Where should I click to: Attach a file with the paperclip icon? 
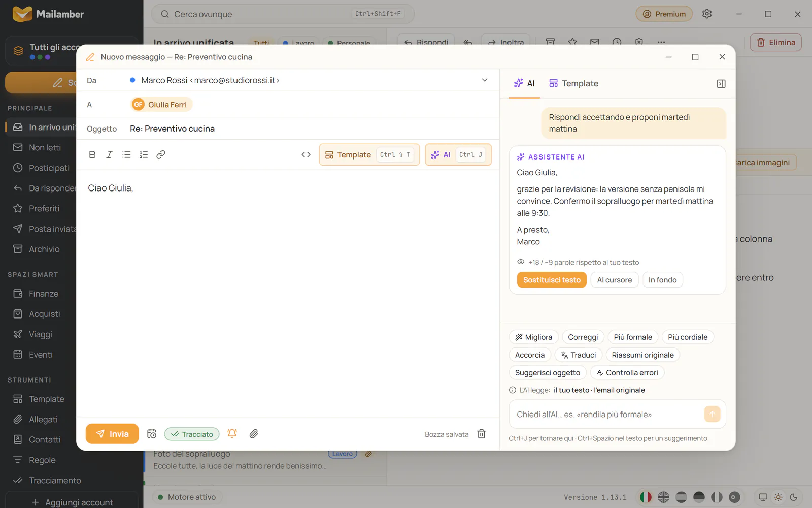254,434
